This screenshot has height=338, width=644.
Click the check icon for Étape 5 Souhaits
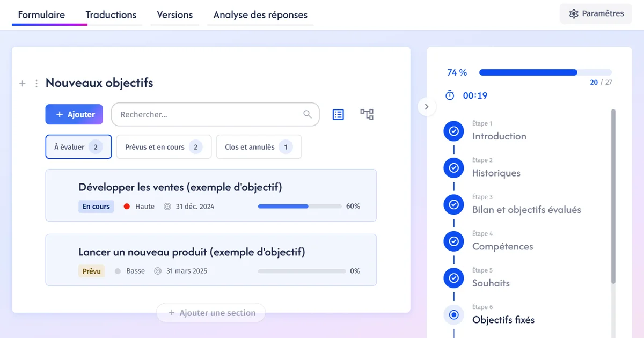point(454,278)
